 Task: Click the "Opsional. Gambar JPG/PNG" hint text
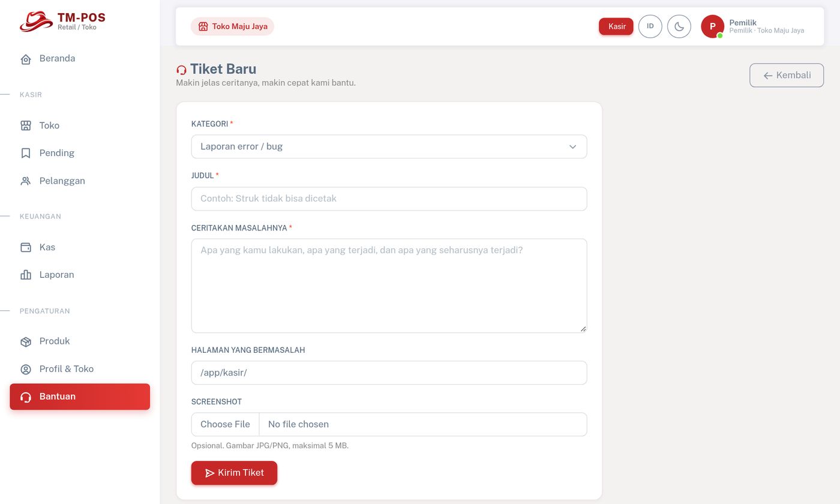coord(269,446)
